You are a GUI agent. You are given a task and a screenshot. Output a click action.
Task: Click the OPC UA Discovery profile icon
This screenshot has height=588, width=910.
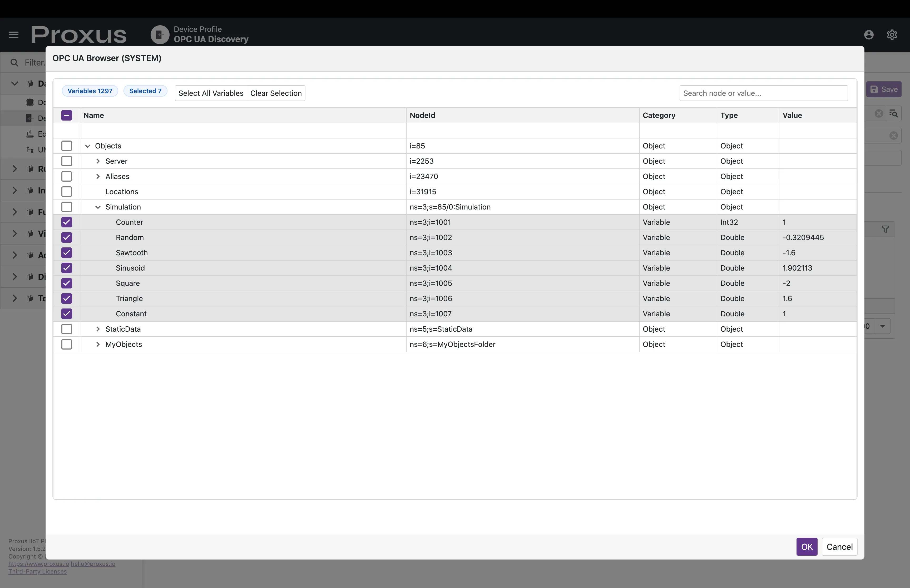click(x=160, y=34)
